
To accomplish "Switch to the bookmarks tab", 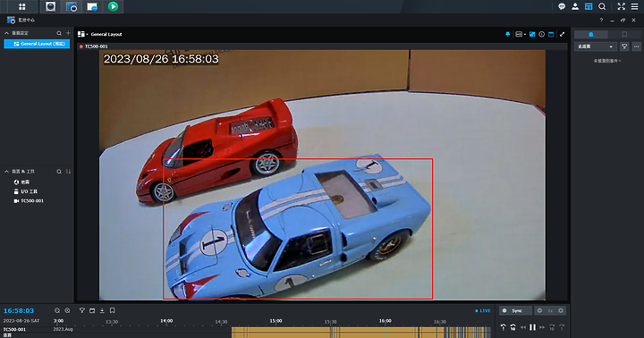I will [x=624, y=35].
